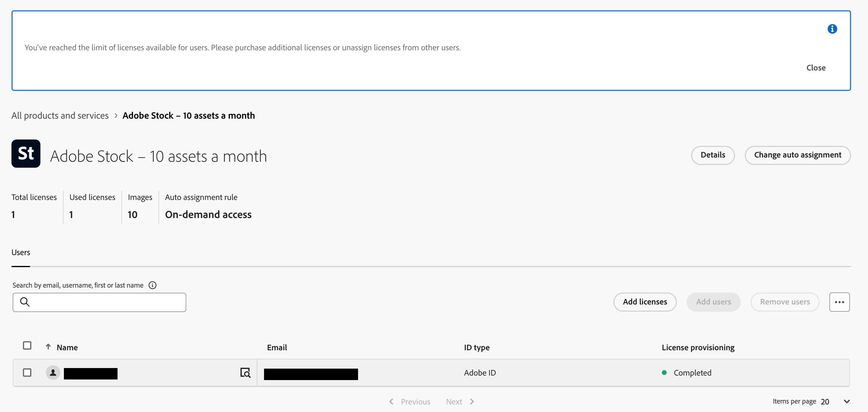Click the search help info icon
This screenshot has height=412, width=868.
point(152,285)
